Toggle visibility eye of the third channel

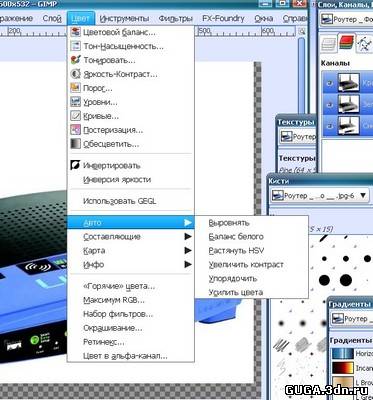pos(329,126)
